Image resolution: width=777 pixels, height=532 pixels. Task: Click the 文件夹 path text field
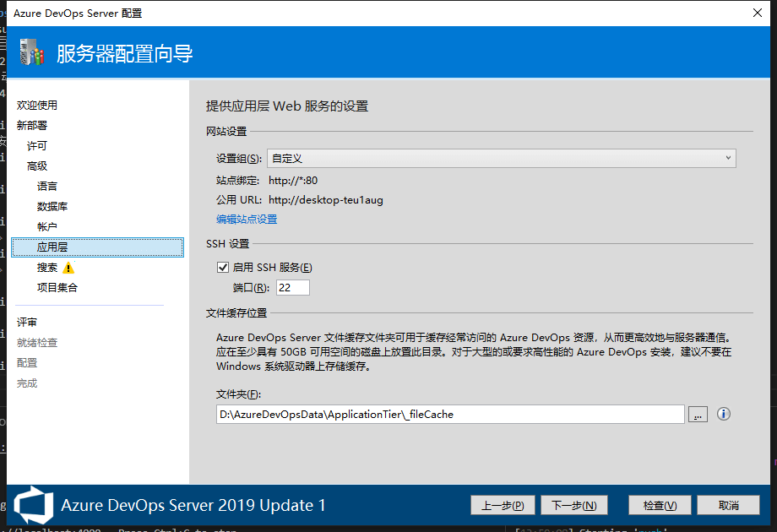449,415
